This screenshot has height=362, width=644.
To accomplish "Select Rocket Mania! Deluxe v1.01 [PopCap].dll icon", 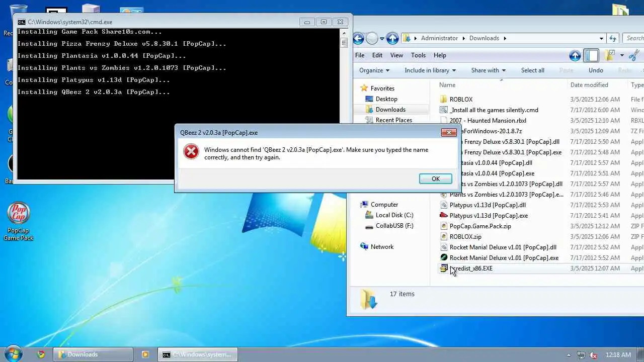I will pos(444,247).
